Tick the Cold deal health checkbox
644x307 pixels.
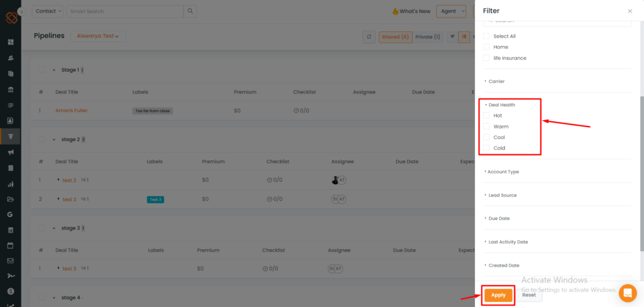[486, 148]
